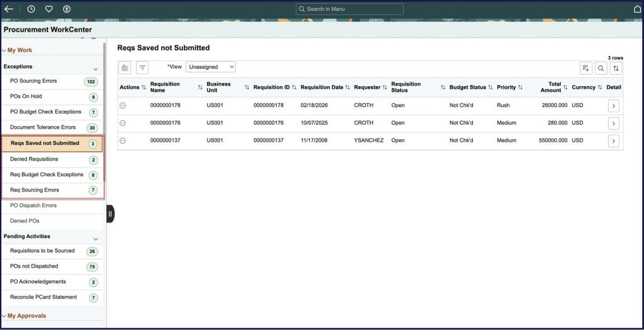Viewport: 644px width, 330px height.
Task: Sort by Requisition Name column
Action: (200, 88)
